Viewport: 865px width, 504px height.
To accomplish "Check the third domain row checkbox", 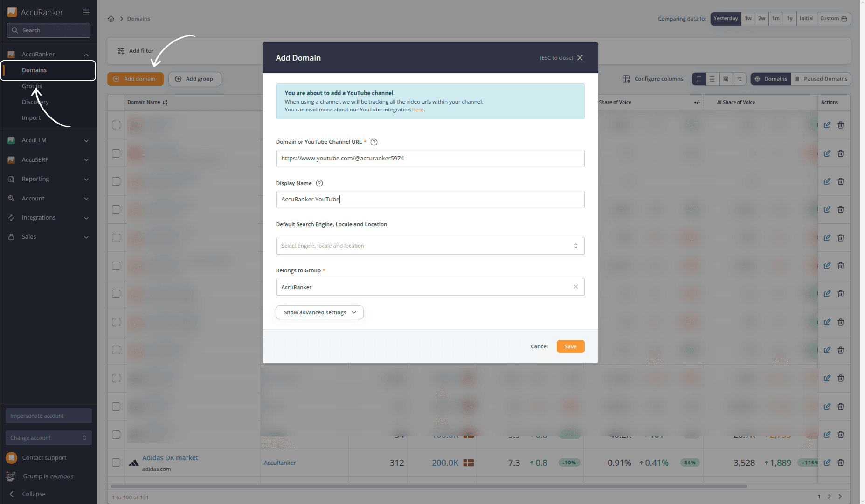I will (116, 181).
